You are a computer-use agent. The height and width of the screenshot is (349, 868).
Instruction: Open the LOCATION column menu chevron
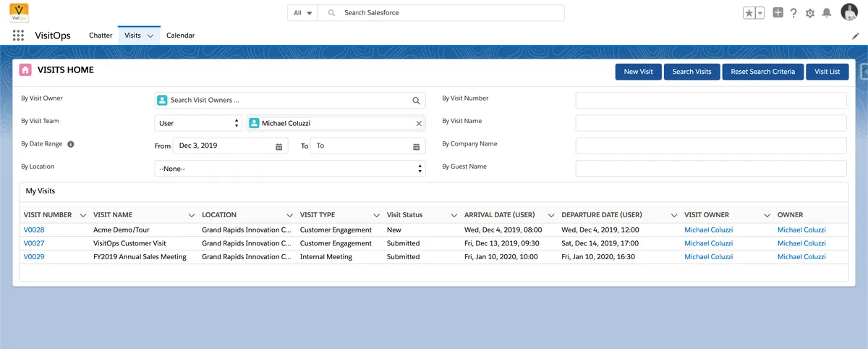coord(290,216)
